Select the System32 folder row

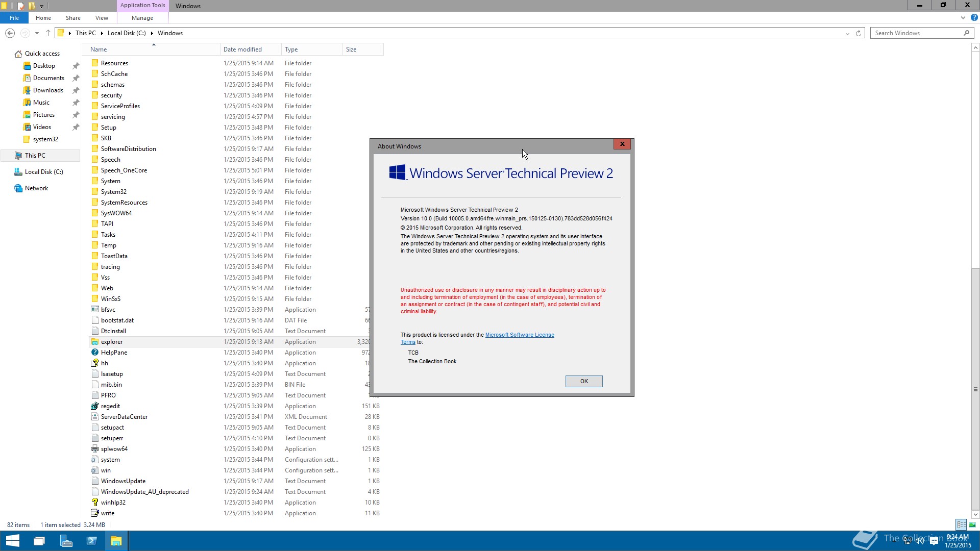(x=229, y=192)
